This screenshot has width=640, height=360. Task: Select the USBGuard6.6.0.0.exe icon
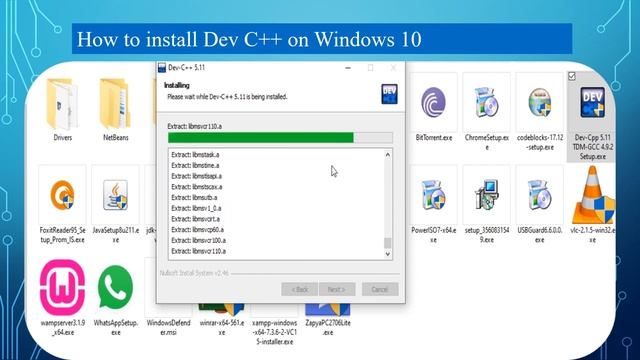[540, 195]
